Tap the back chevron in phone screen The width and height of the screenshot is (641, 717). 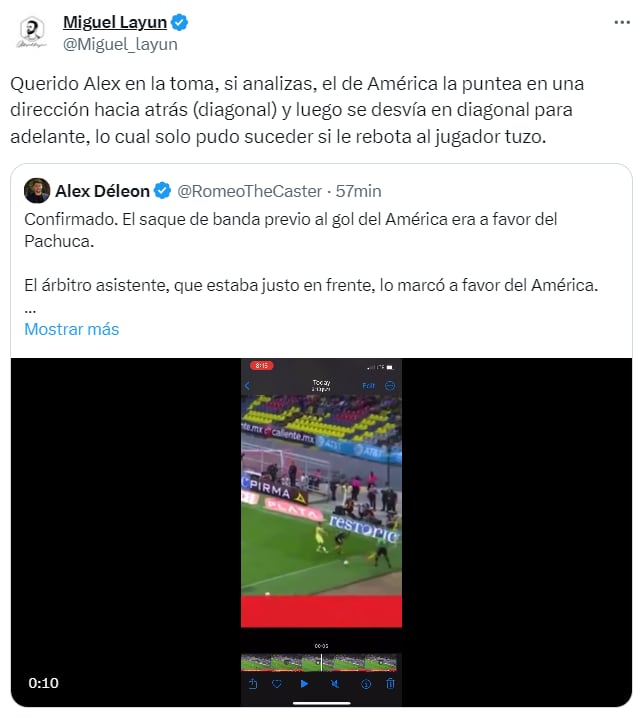click(x=247, y=385)
